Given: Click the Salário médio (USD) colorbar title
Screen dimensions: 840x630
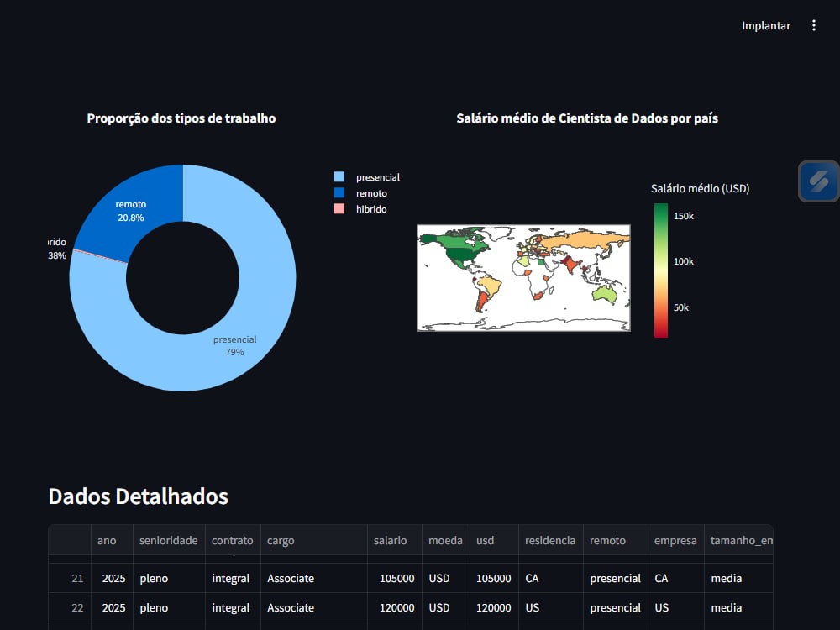Looking at the screenshot, I should coord(701,188).
